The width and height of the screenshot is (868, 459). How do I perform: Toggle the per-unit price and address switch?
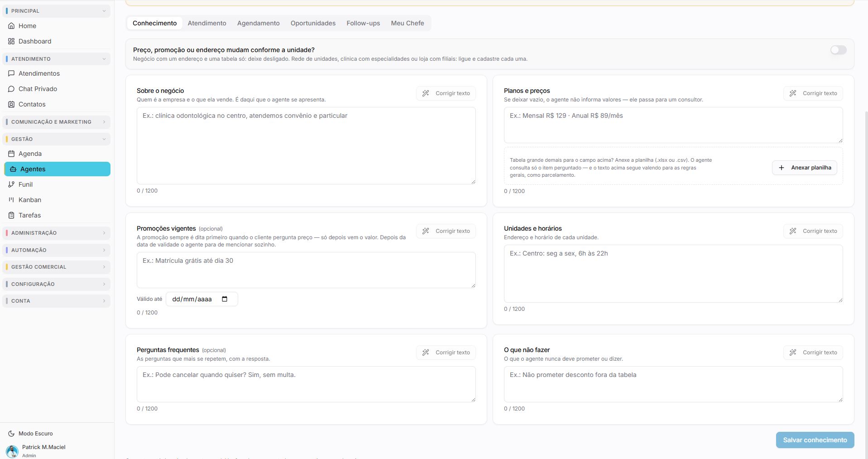tap(838, 50)
